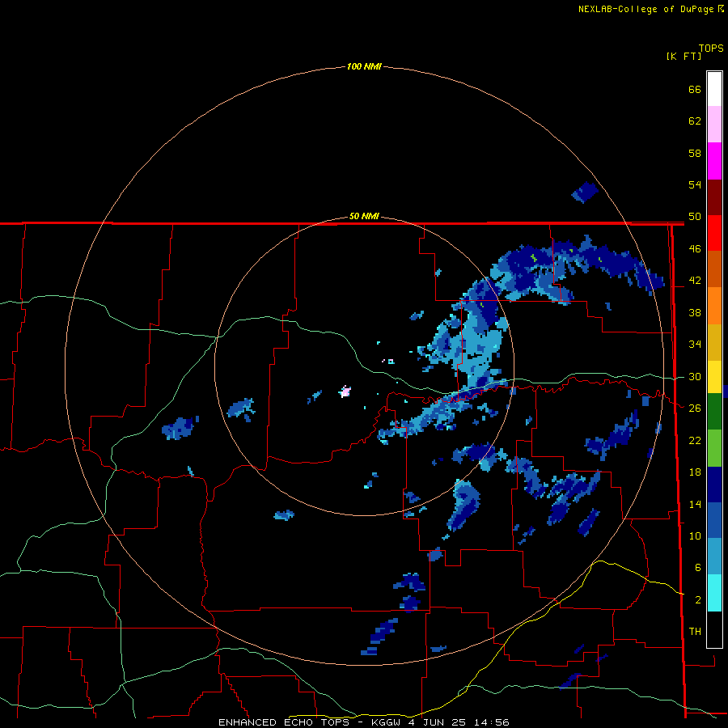Image resolution: width=728 pixels, height=728 pixels.
Task: Click the small echo cell near 50 NMI ring west
Action: click(241, 409)
